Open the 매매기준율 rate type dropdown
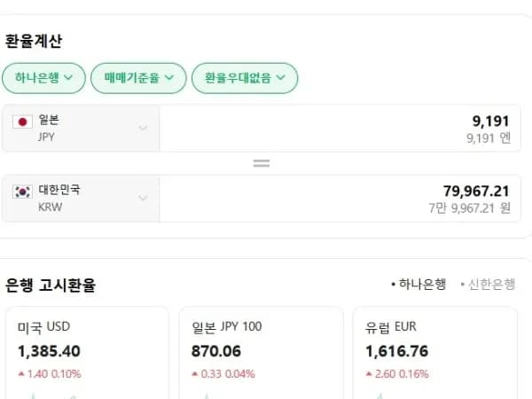The height and width of the screenshot is (399, 532). pyautogui.click(x=138, y=78)
